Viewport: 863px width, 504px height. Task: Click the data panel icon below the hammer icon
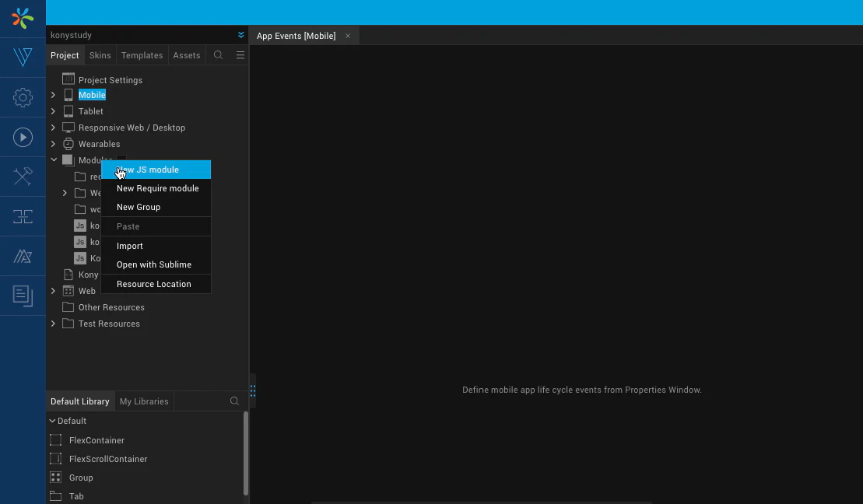pos(23,216)
